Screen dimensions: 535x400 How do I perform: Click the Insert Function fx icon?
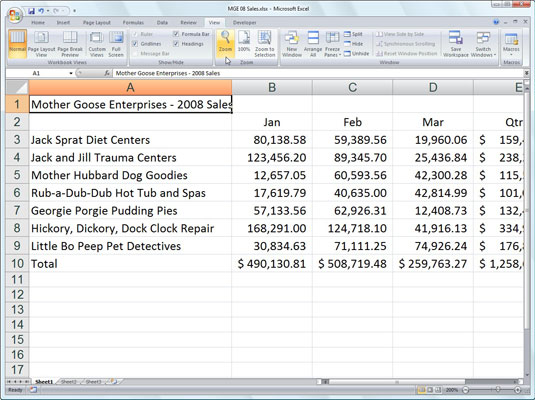(x=107, y=73)
